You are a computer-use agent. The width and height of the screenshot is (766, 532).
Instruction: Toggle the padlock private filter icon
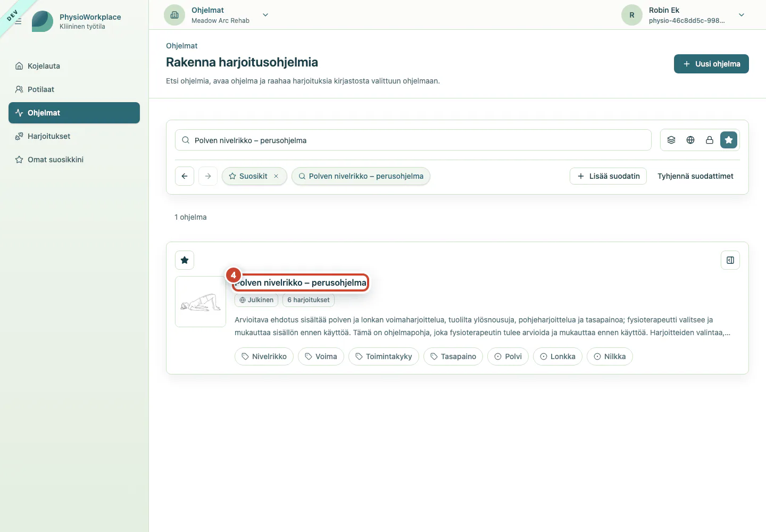pos(710,140)
